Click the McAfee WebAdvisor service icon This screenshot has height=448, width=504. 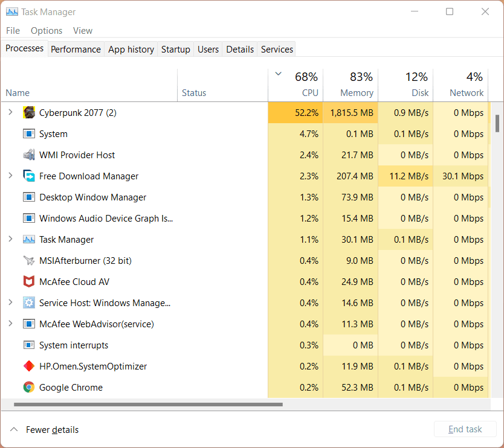click(29, 324)
